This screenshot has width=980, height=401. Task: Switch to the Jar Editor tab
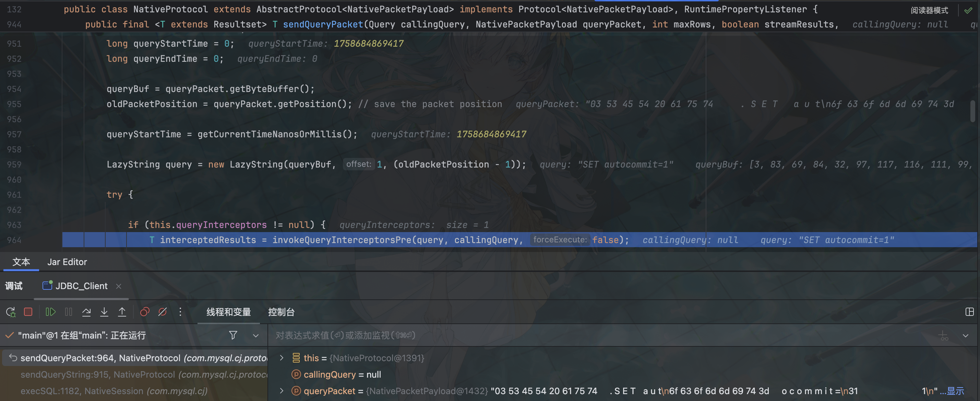click(67, 262)
